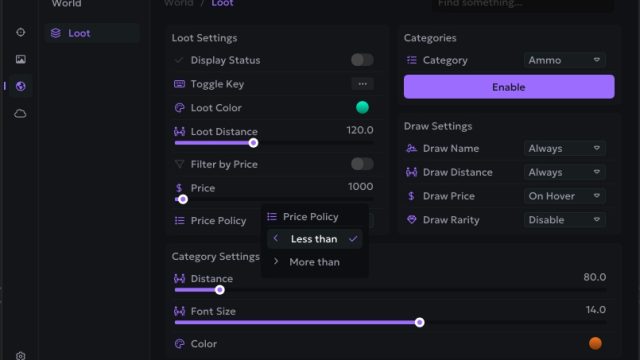Expand the Draw Name dropdown
640x360 pixels.
(564, 149)
